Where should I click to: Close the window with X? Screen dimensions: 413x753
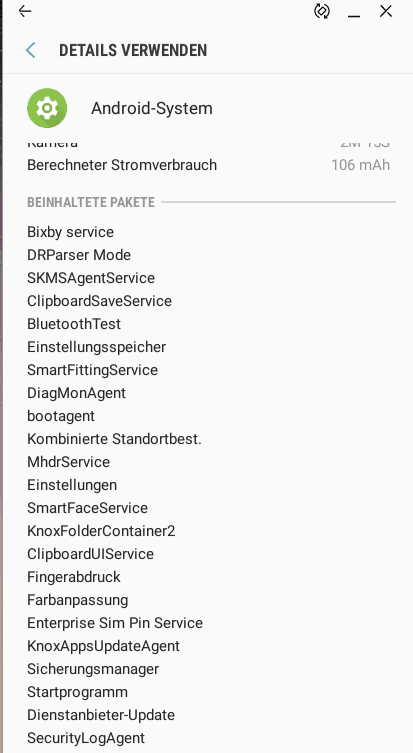pos(386,11)
